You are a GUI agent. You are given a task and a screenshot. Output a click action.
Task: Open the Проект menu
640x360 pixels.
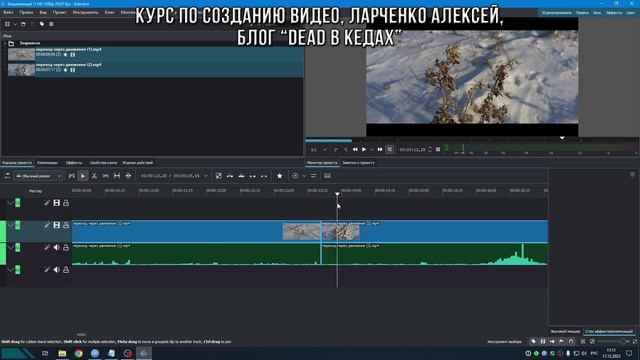[59, 13]
